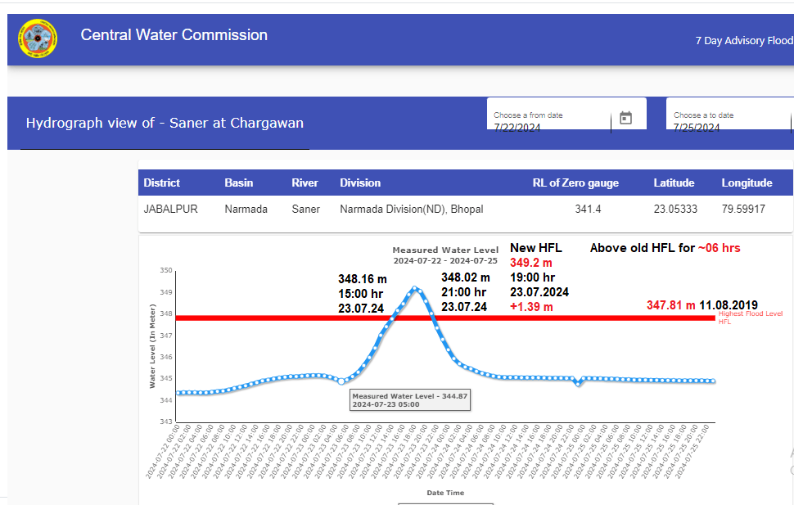Image resolution: width=794 pixels, height=532 pixels.
Task: Click the Narmada Division(ND), Bhopal cell
Action: point(411,210)
